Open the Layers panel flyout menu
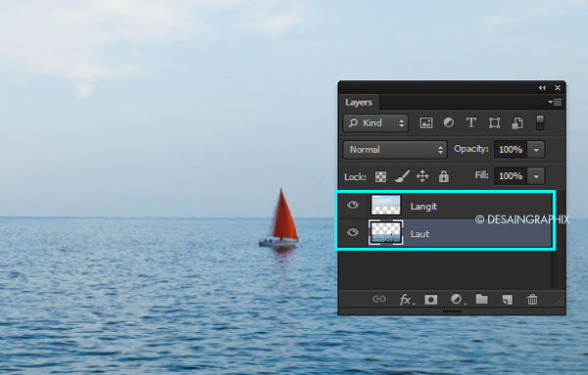The width and height of the screenshot is (588, 375). tap(555, 102)
